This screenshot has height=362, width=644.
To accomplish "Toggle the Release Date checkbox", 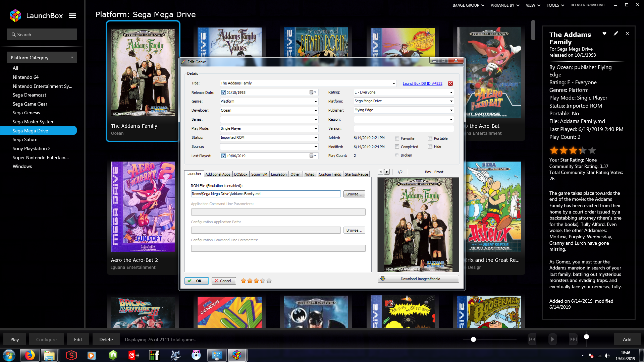I will point(223,93).
